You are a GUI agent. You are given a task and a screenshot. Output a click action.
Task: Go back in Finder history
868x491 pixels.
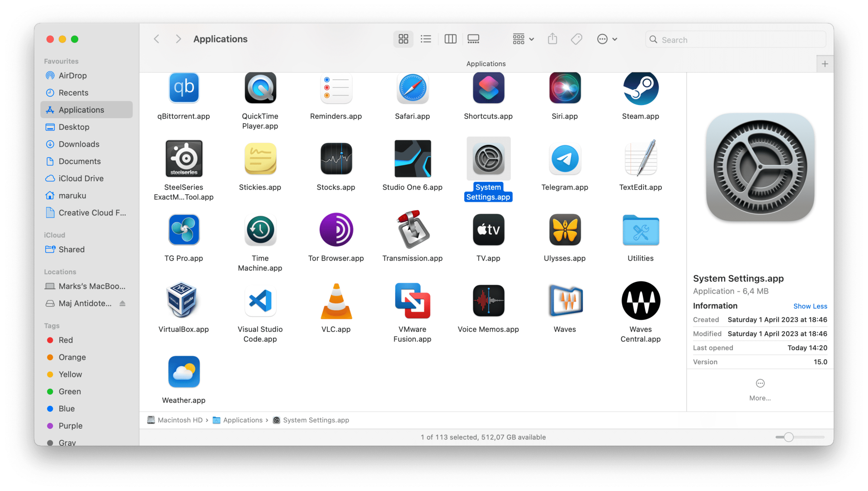pyautogui.click(x=156, y=39)
